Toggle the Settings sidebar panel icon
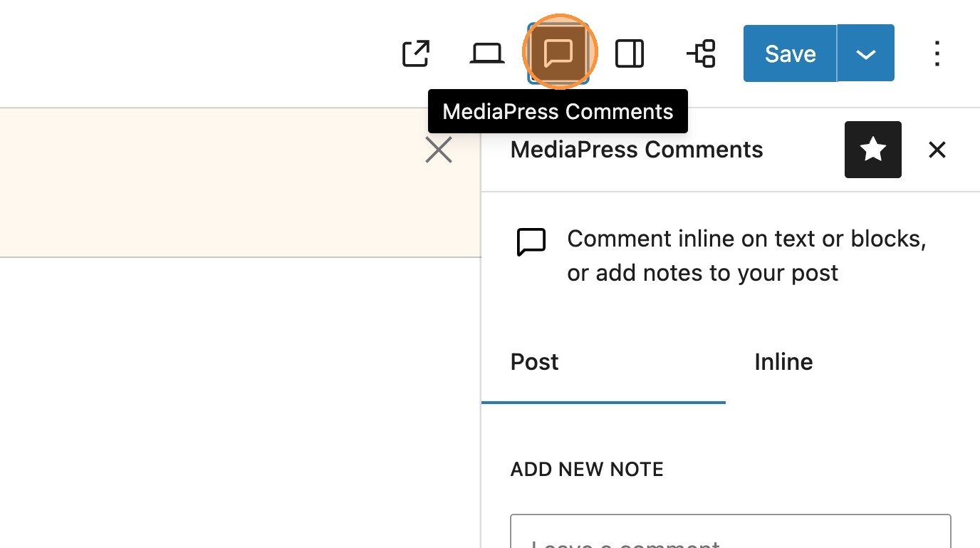 point(630,54)
